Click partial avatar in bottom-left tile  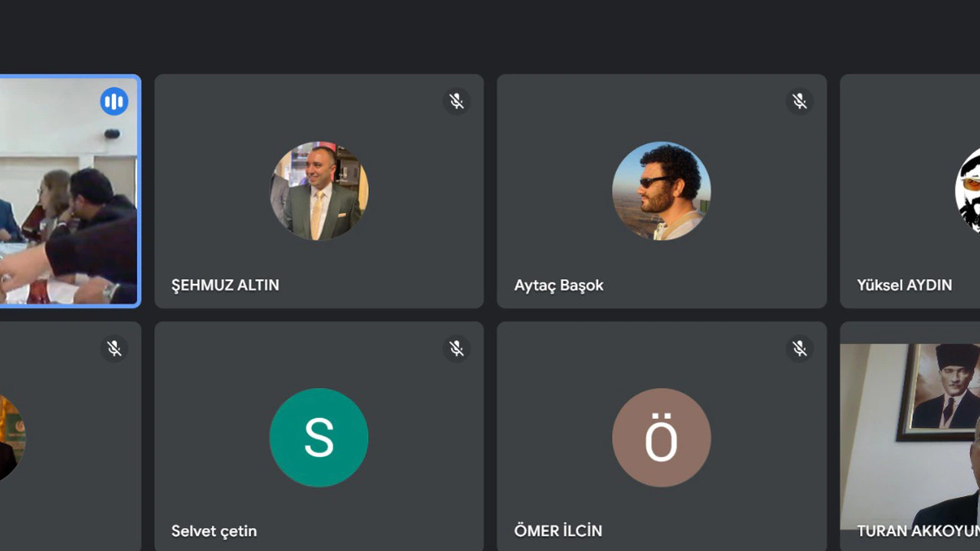click(12, 438)
